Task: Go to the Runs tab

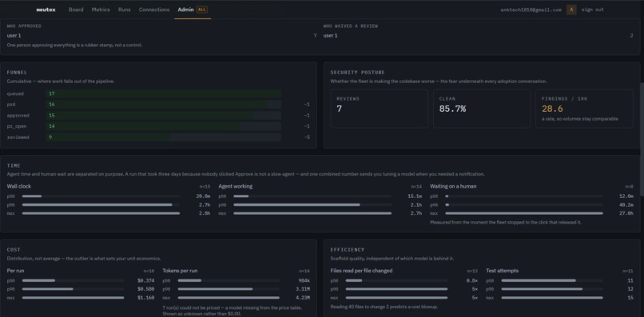Action: (124, 10)
